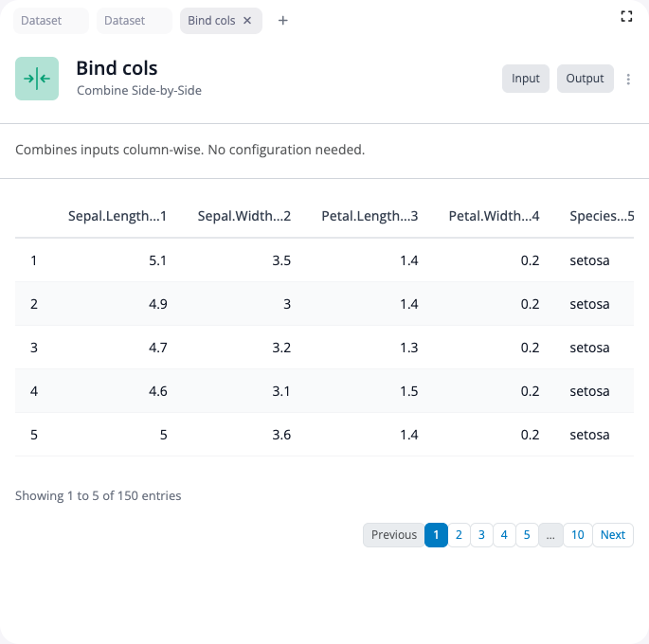This screenshot has width=649, height=644.
Task: Close the Bind cols tab
Action: (247, 21)
